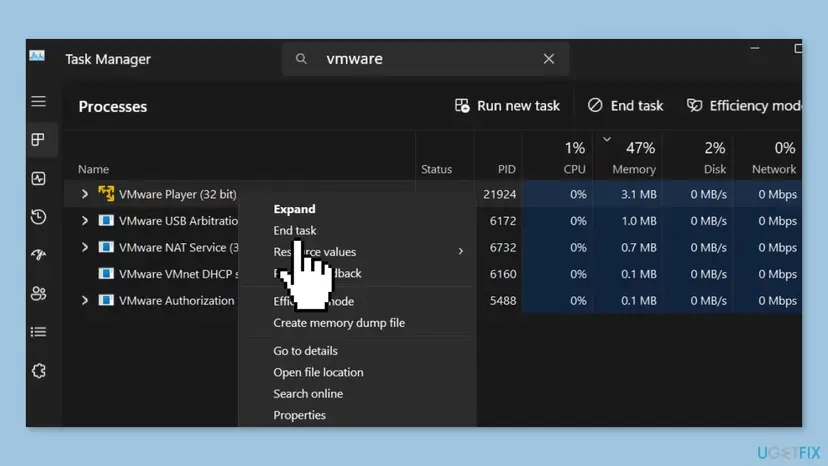
Task: Click the VMware Authorization icon
Action: coord(106,300)
